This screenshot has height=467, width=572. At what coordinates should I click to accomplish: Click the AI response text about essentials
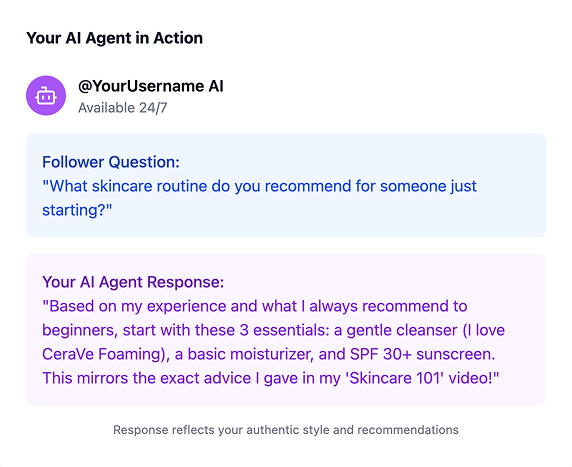click(274, 342)
